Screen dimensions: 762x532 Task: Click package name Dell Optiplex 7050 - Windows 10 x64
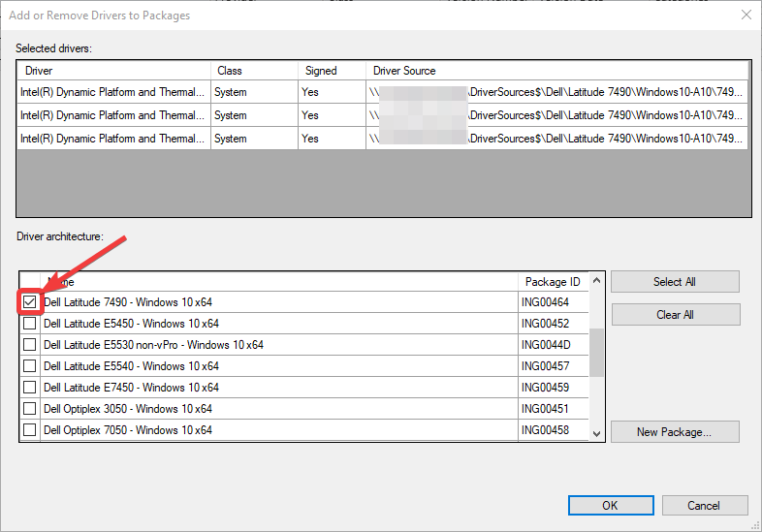pos(128,430)
